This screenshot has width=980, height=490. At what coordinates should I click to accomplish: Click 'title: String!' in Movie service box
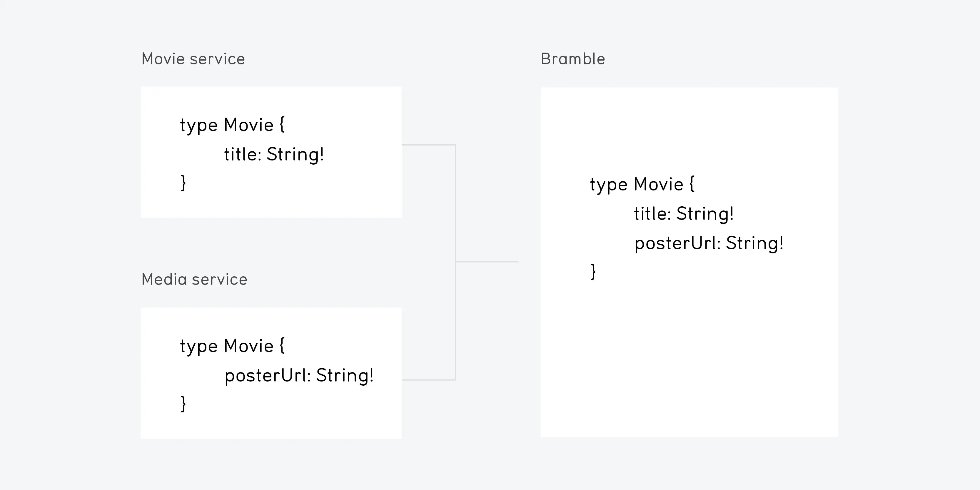coord(274,154)
